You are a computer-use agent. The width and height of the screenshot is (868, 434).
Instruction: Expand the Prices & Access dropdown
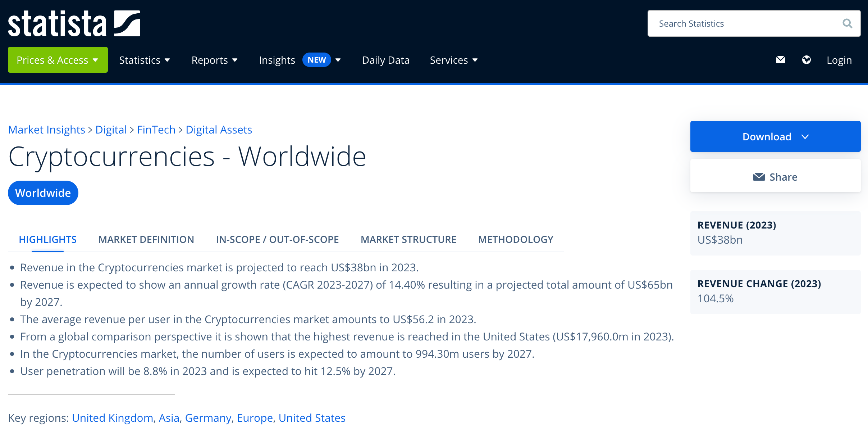pyautogui.click(x=58, y=60)
